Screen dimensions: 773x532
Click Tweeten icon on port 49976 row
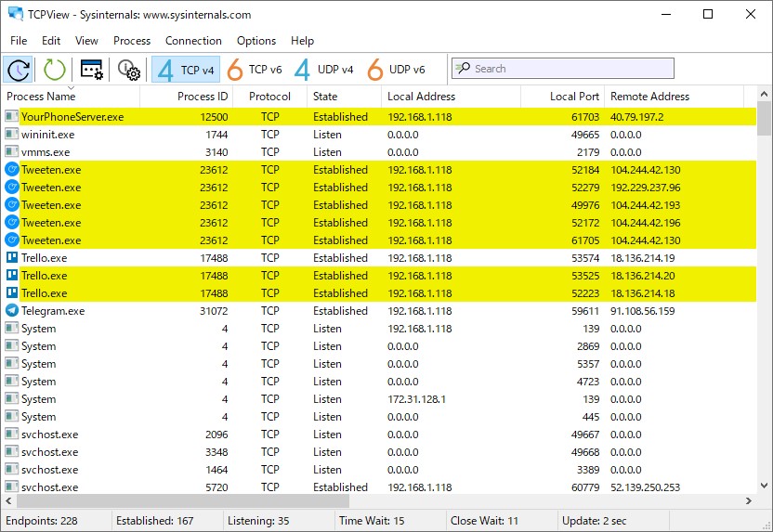pyautogui.click(x=11, y=205)
